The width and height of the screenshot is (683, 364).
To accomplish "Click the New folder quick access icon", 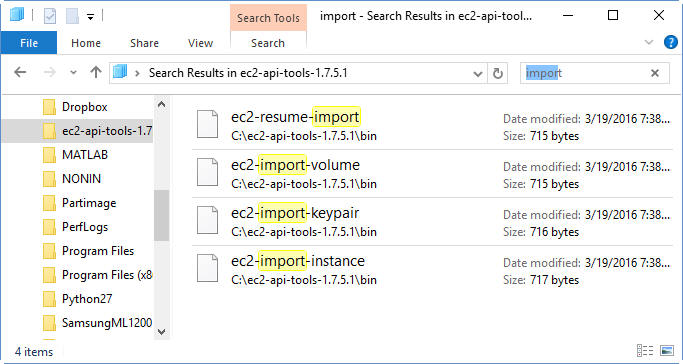I will coord(72,17).
